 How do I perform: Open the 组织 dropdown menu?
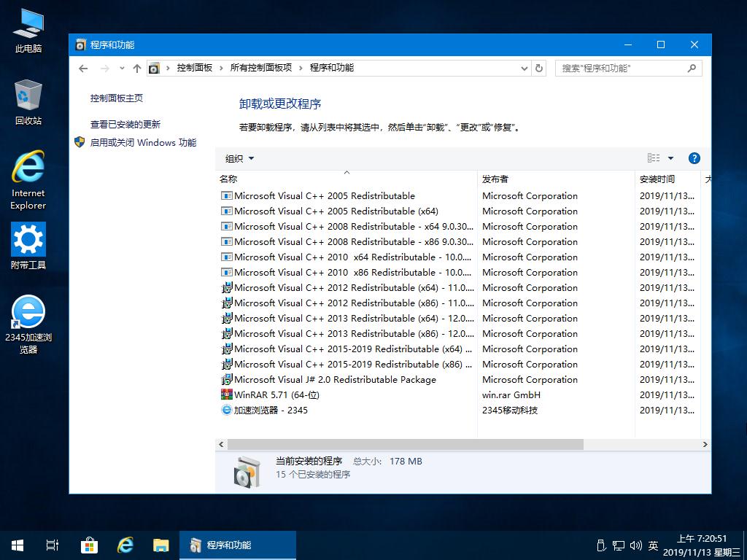[x=239, y=158]
